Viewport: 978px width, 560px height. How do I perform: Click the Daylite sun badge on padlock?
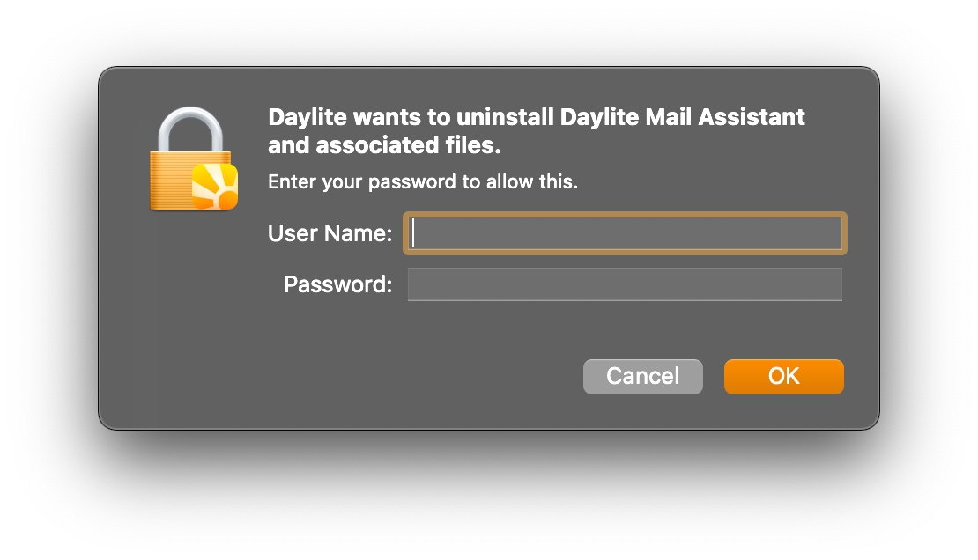point(215,187)
